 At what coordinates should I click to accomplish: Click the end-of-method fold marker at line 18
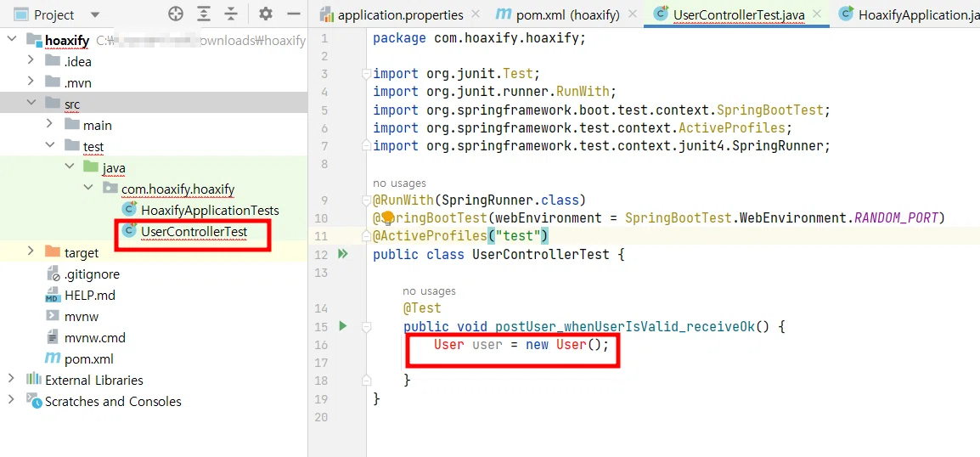[367, 380]
